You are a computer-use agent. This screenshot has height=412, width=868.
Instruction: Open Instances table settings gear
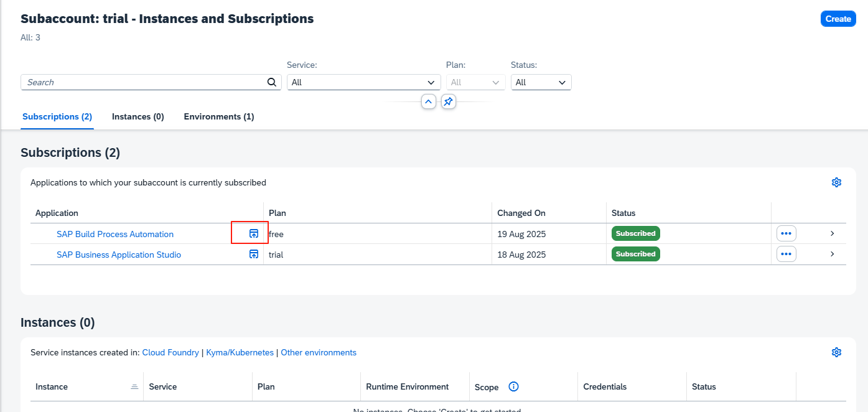click(x=836, y=352)
